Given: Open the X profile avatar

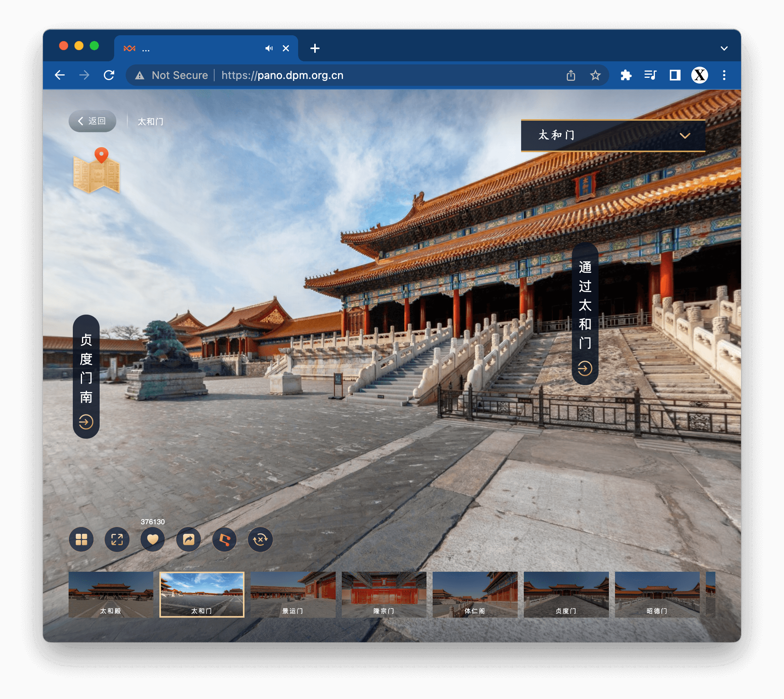Looking at the screenshot, I should pyautogui.click(x=700, y=75).
